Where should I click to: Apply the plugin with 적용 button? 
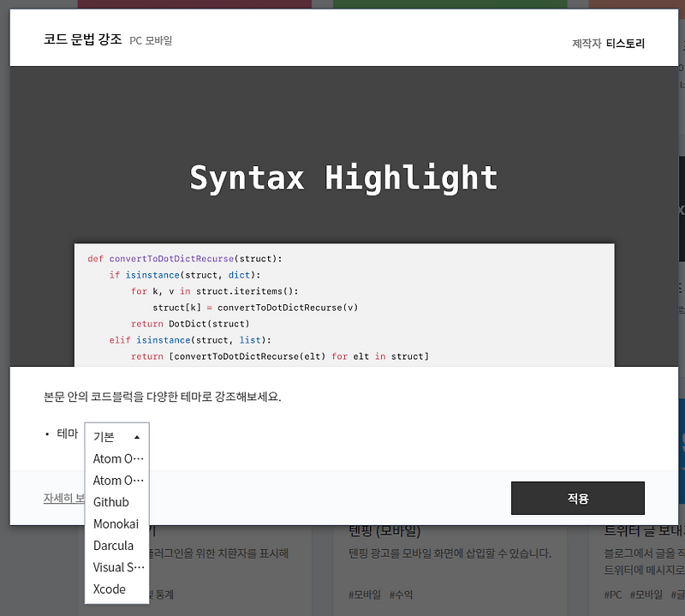[x=577, y=498]
